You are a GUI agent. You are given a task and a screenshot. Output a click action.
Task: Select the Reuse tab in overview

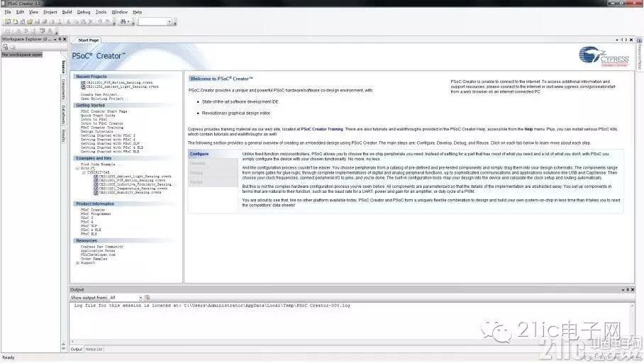[212, 182]
